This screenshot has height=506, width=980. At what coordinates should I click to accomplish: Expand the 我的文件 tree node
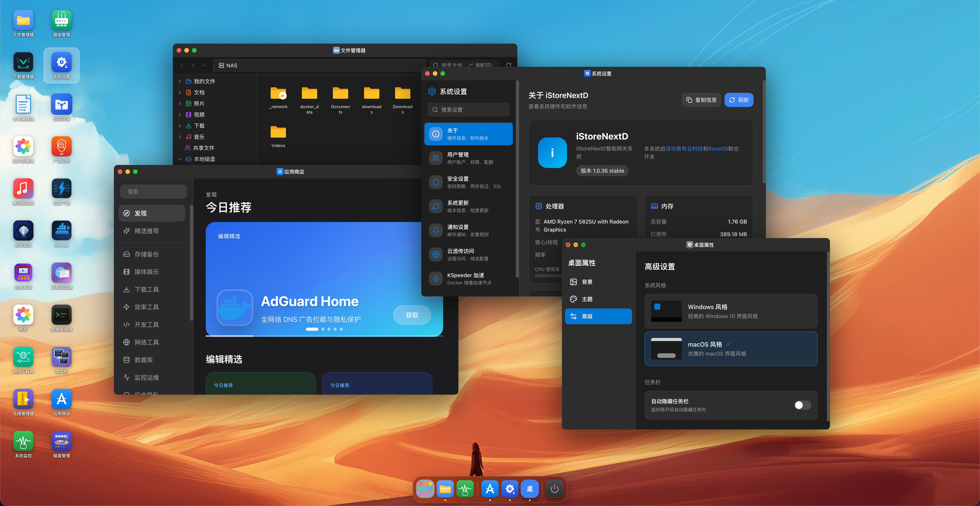coord(180,81)
